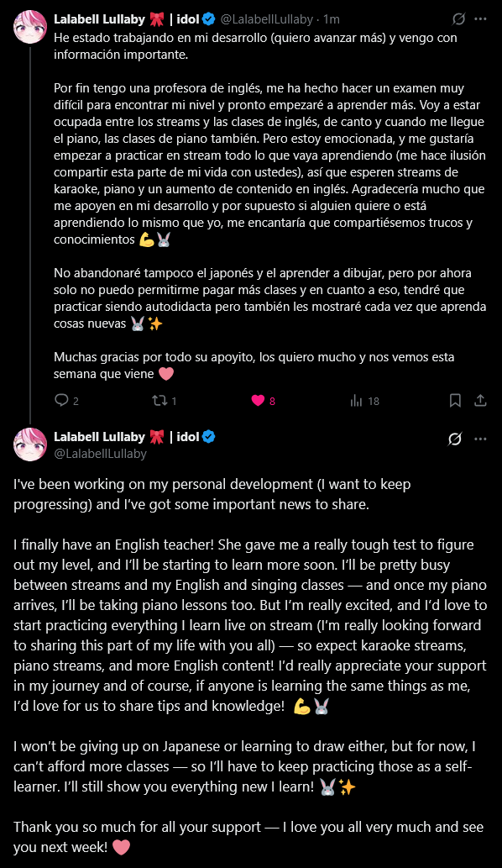The image size is (502, 868).
Task: Open the view analytics bar chart icon
Action: 356,400
